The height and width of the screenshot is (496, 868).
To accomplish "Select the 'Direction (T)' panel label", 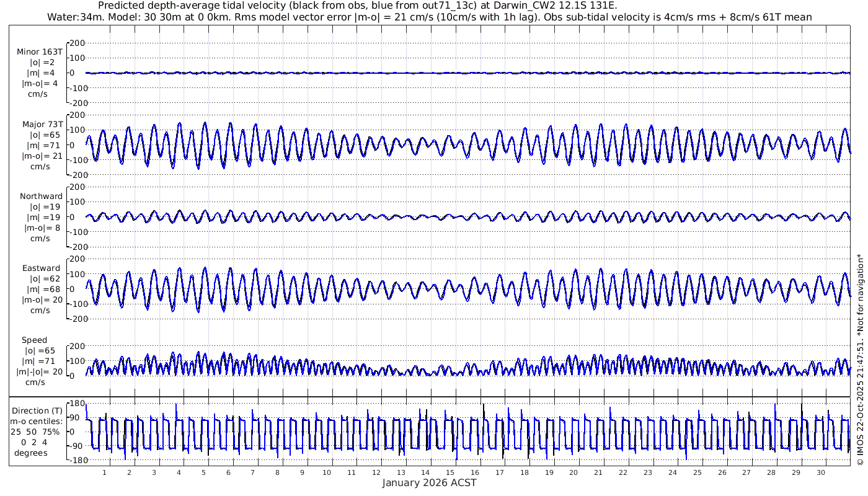I will [37, 410].
